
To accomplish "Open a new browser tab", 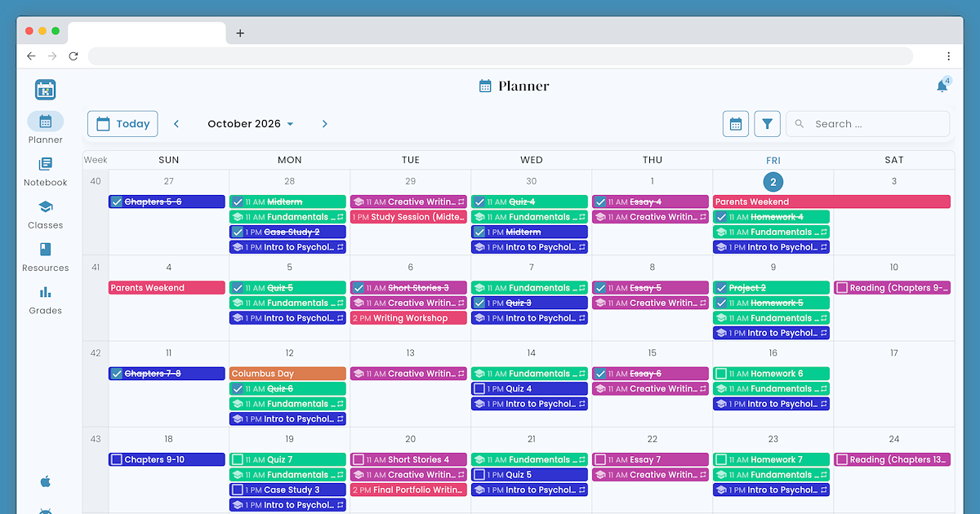I will pos(240,33).
